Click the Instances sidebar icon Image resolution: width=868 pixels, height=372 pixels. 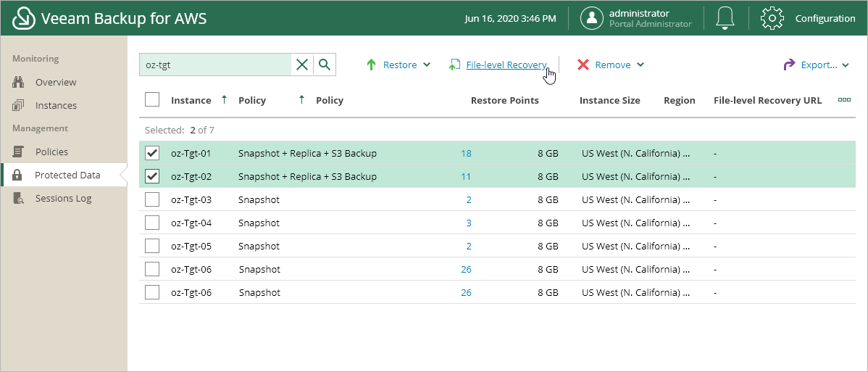tap(17, 105)
